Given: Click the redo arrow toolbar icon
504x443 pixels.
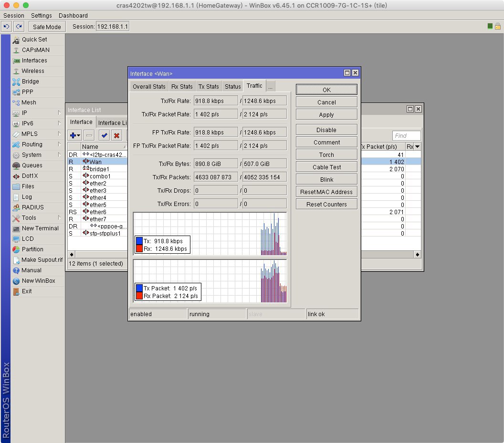Looking at the screenshot, I should click(19, 27).
